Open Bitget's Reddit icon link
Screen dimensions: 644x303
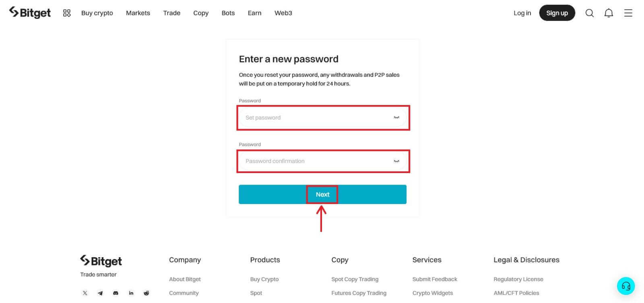pos(146,293)
